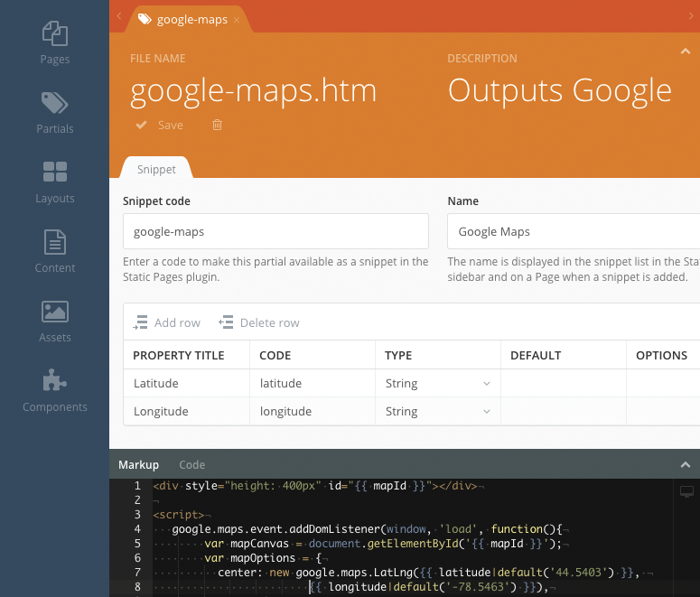Open Type dropdown for Latitude row
This screenshot has height=597, width=700.
pyautogui.click(x=437, y=384)
